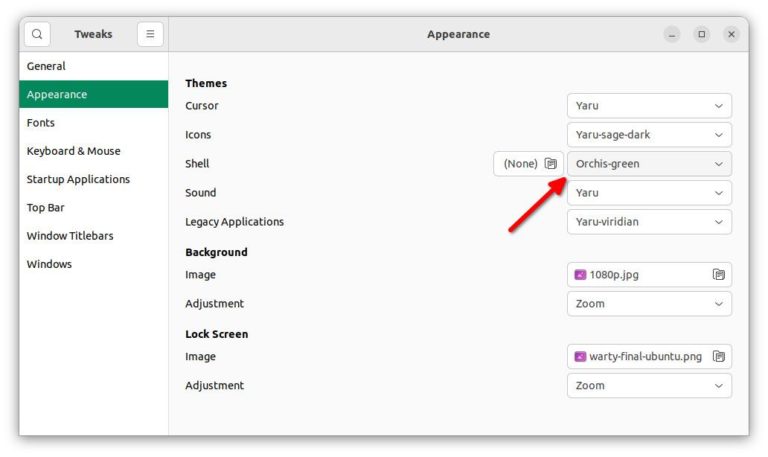Click the browse icon for background image 1080p.jpg
Screen dimensions: 768x457
(x=719, y=275)
